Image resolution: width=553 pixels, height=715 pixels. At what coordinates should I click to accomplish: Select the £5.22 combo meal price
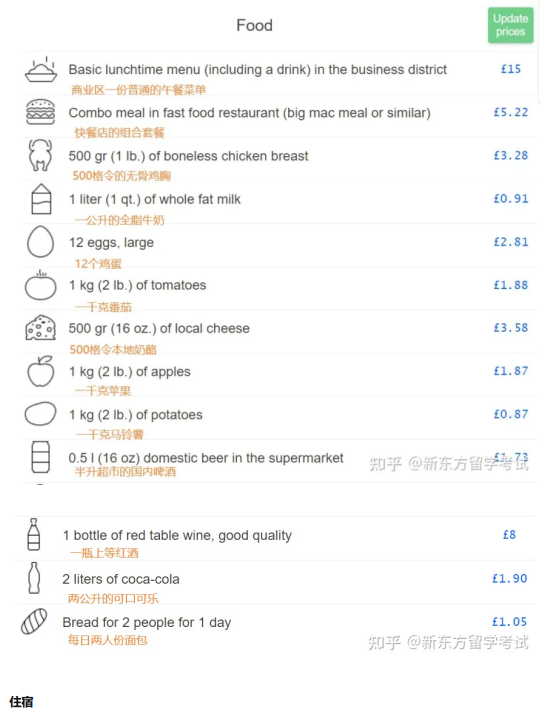coord(511,112)
